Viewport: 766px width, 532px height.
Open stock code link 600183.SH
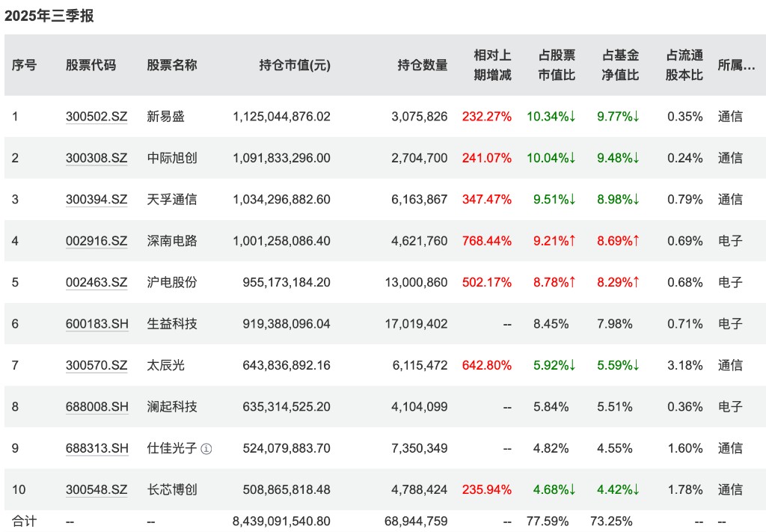click(x=97, y=325)
